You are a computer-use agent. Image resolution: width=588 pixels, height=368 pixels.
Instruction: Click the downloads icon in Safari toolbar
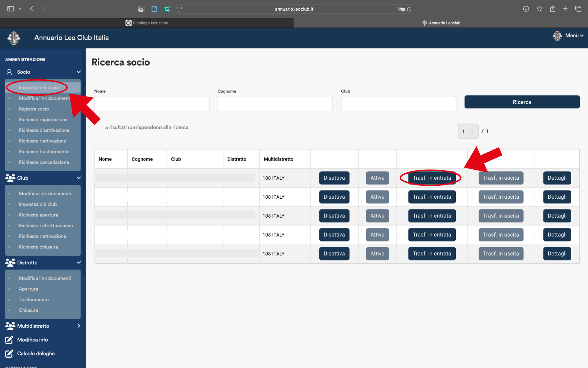click(526, 9)
